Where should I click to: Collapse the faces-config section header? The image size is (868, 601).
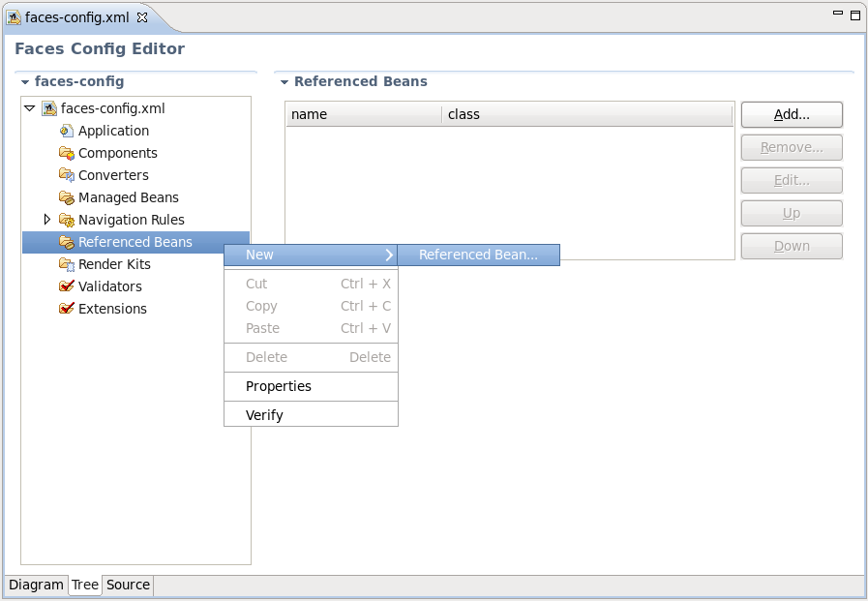pos(25,82)
